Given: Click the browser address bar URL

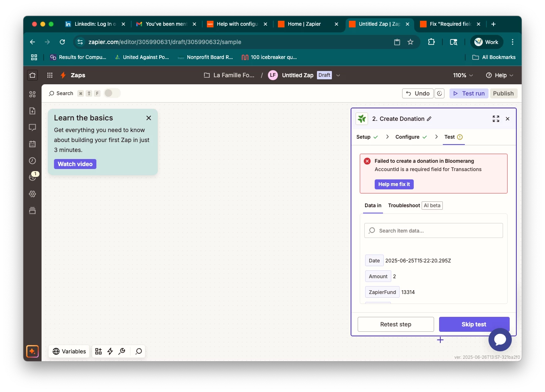Looking at the screenshot, I should 165,42.
